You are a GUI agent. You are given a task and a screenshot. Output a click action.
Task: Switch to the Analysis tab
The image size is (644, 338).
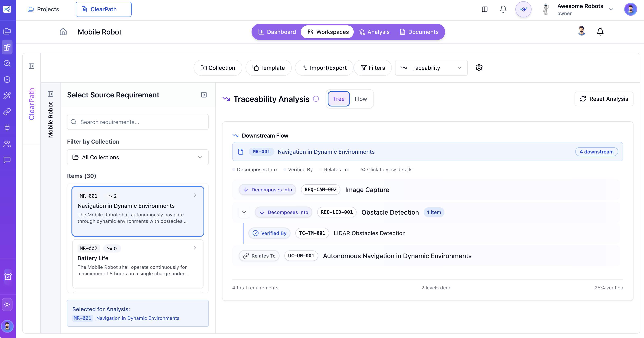point(374,32)
